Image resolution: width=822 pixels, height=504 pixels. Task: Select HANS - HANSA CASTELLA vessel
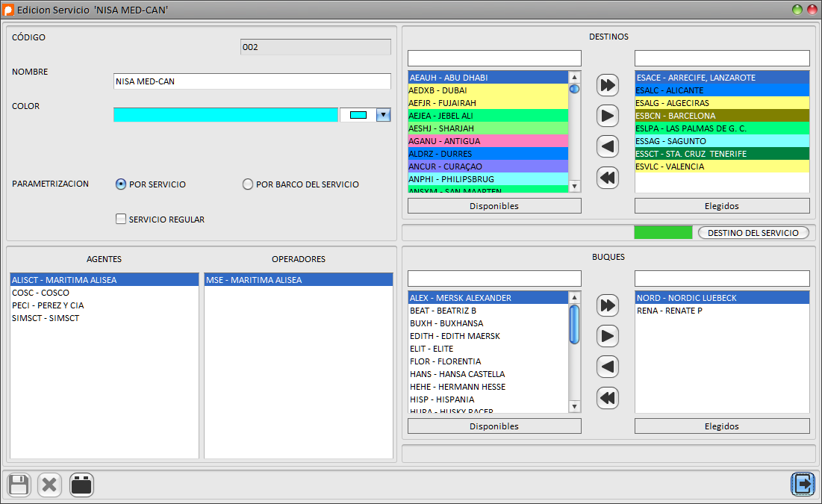[488, 374]
